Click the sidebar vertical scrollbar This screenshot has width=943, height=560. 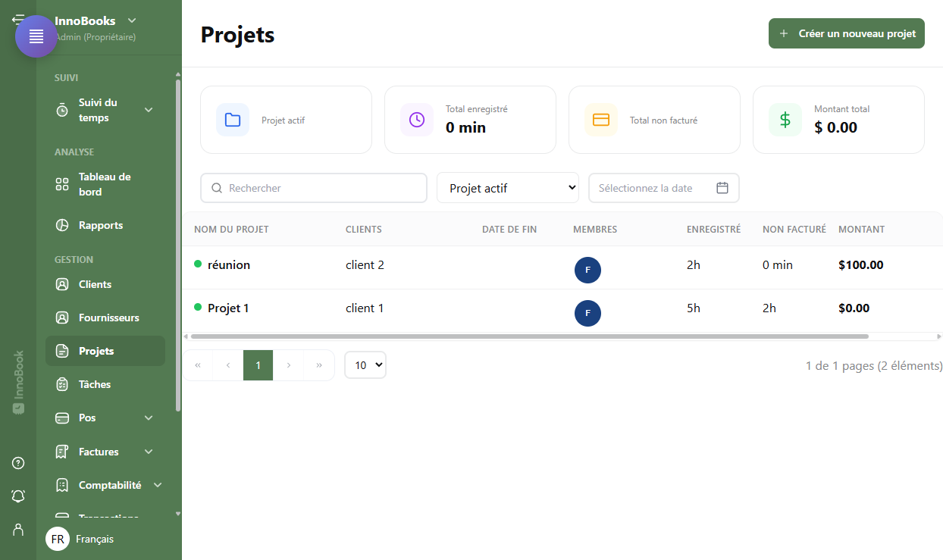pos(178,245)
